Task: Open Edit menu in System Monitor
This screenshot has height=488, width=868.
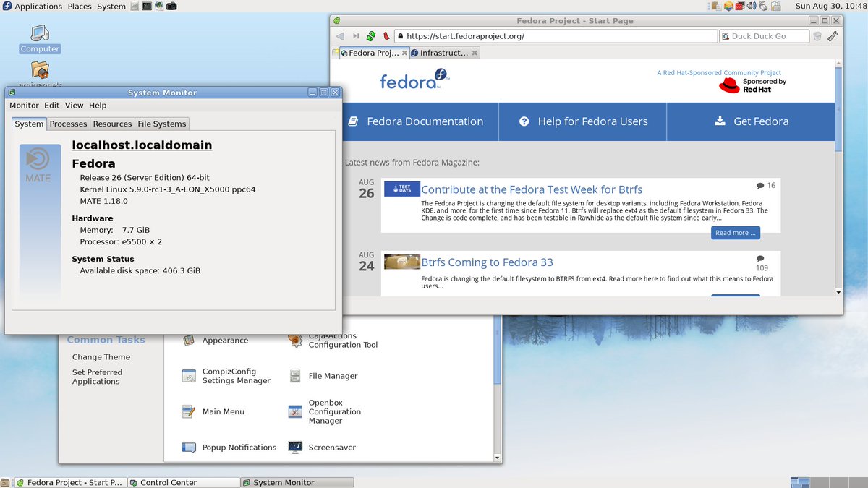Action: [52, 106]
